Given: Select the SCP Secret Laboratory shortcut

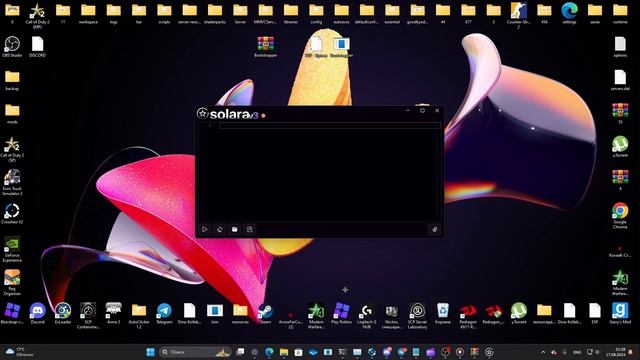Looking at the screenshot, I should coord(417,316).
